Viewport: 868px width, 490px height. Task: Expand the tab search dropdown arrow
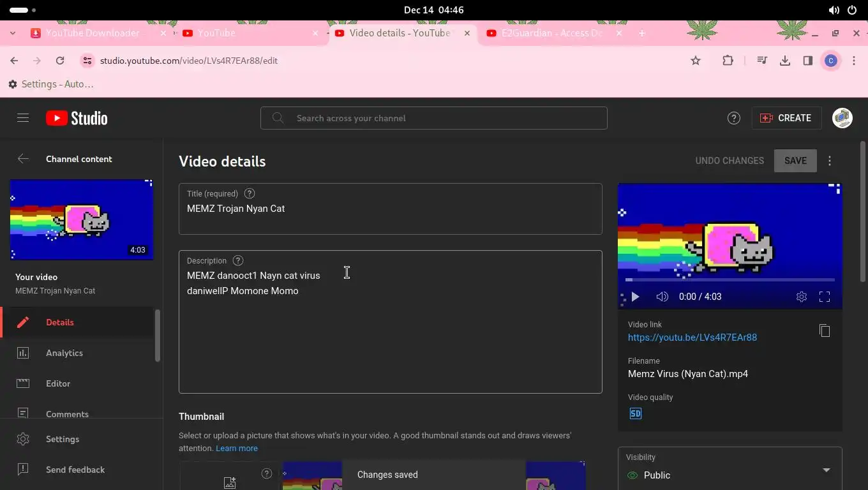[13, 33]
